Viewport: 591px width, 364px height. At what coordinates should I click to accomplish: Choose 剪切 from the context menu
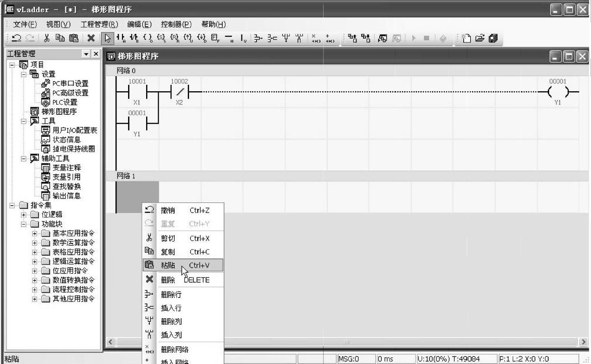pyautogui.click(x=183, y=238)
